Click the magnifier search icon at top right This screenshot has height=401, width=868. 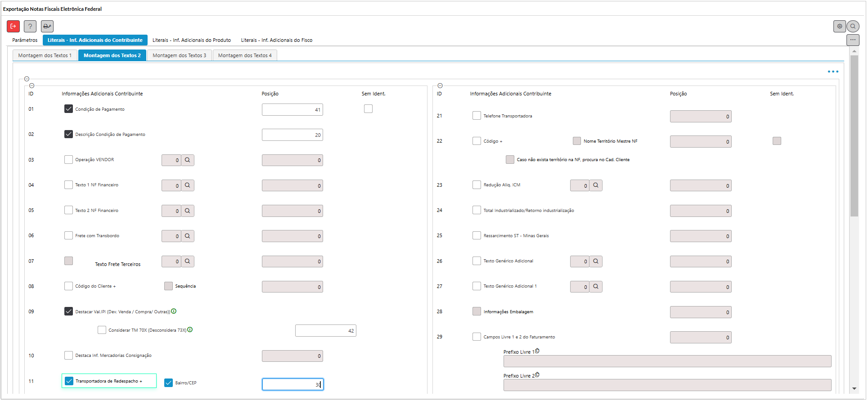(x=853, y=27)
